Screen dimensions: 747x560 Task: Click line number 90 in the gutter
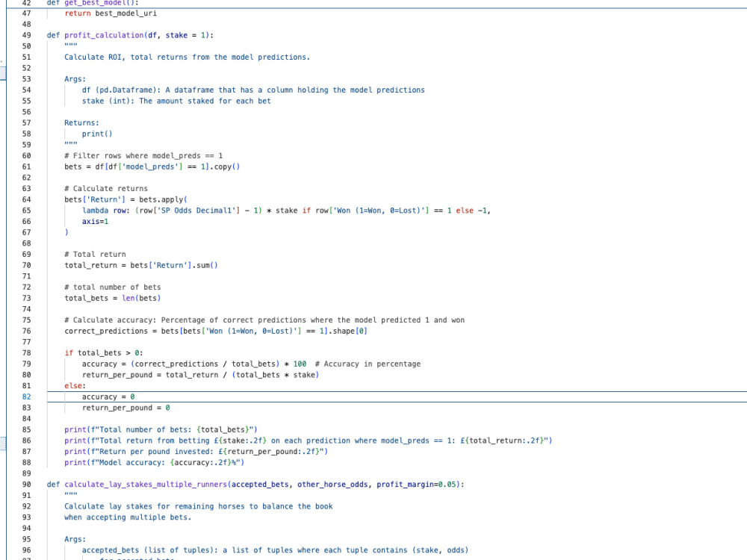(26, 485)
